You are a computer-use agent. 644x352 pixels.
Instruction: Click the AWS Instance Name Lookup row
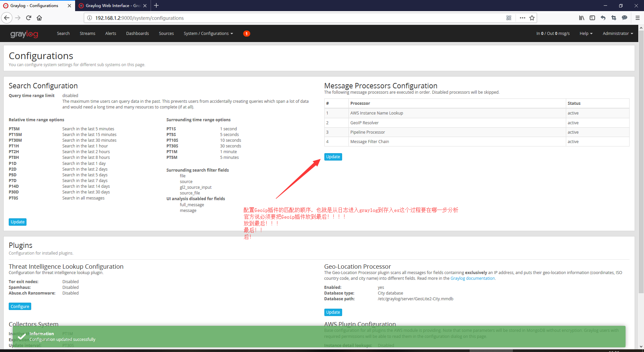pos(477,113)
